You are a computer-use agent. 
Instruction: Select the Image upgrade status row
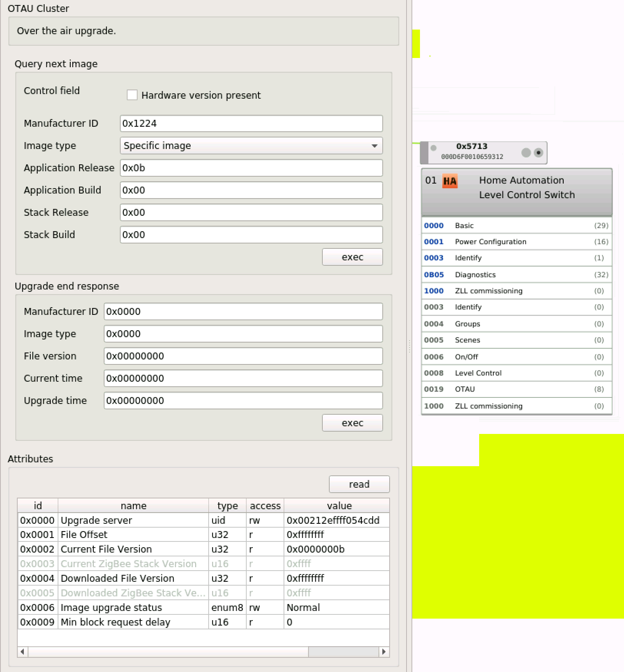204,607
